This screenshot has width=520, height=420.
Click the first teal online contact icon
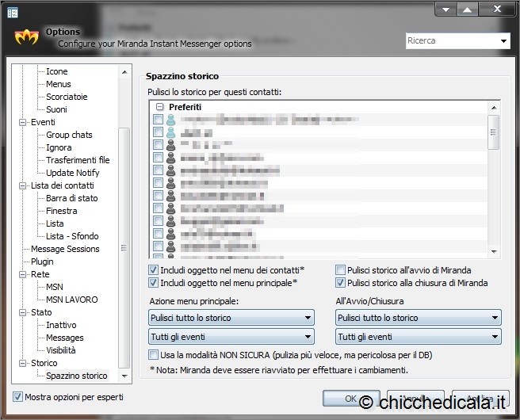coord(170,120)
